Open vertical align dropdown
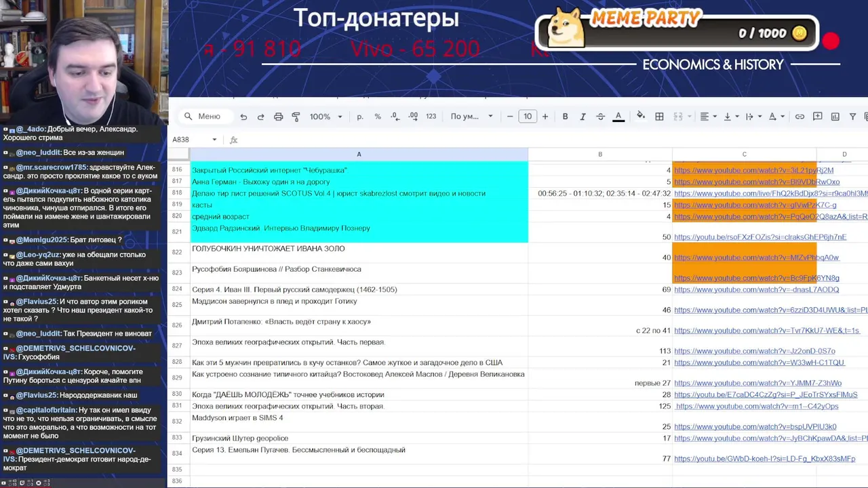The image size is (868, 488). pyautogui.click(x=730, y=117)
